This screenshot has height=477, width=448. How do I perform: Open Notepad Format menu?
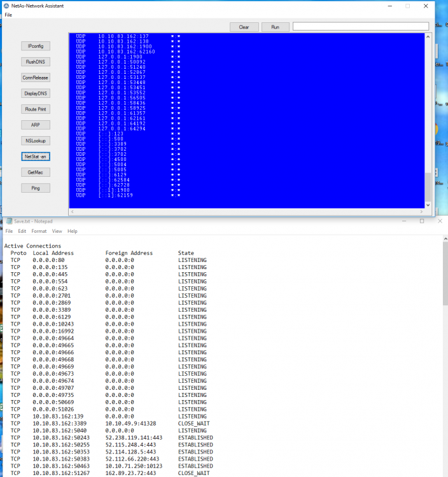click(39, 232)
